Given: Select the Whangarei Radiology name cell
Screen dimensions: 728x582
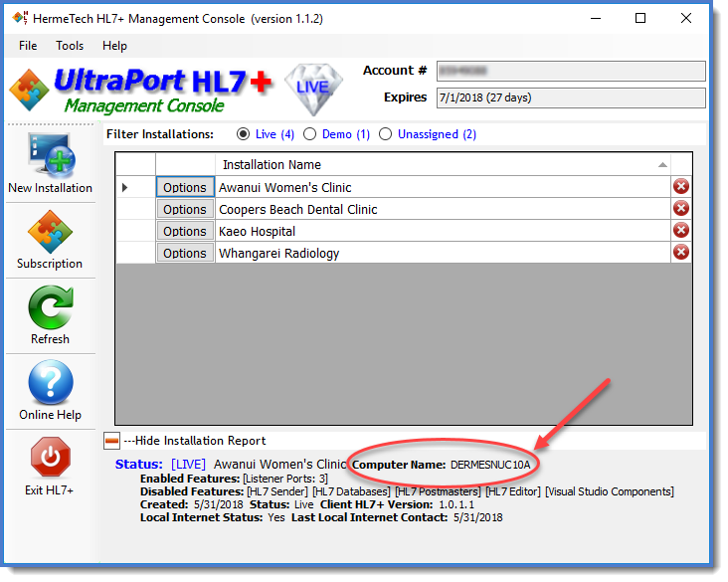Looking at the screenshot, I should click(443, 253).
